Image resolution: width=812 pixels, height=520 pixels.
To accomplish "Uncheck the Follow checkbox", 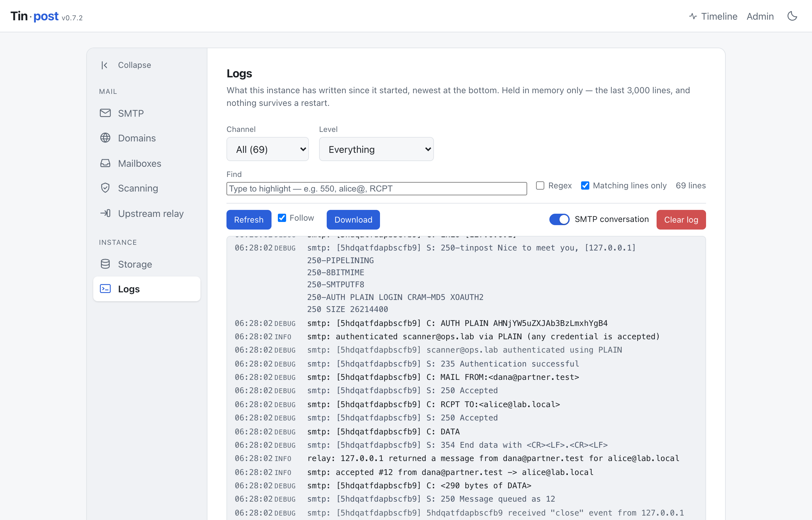I will [282, 218].
